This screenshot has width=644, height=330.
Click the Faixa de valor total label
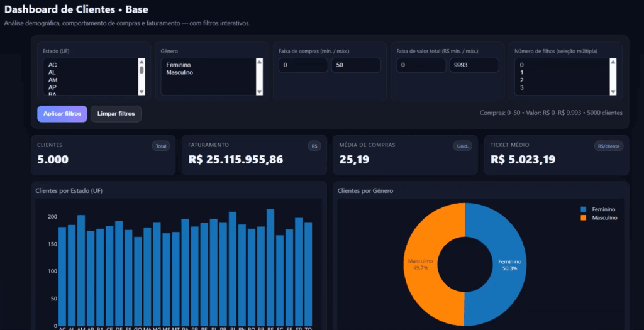437,52
